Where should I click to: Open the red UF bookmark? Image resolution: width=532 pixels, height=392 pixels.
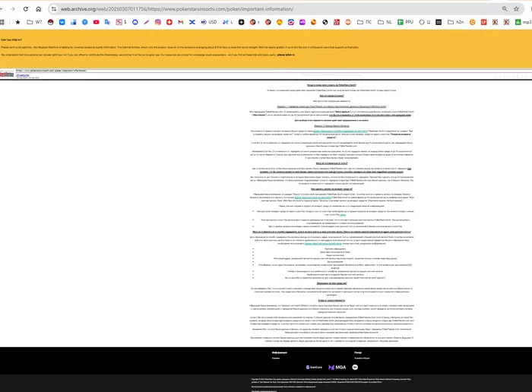point(484,22)
